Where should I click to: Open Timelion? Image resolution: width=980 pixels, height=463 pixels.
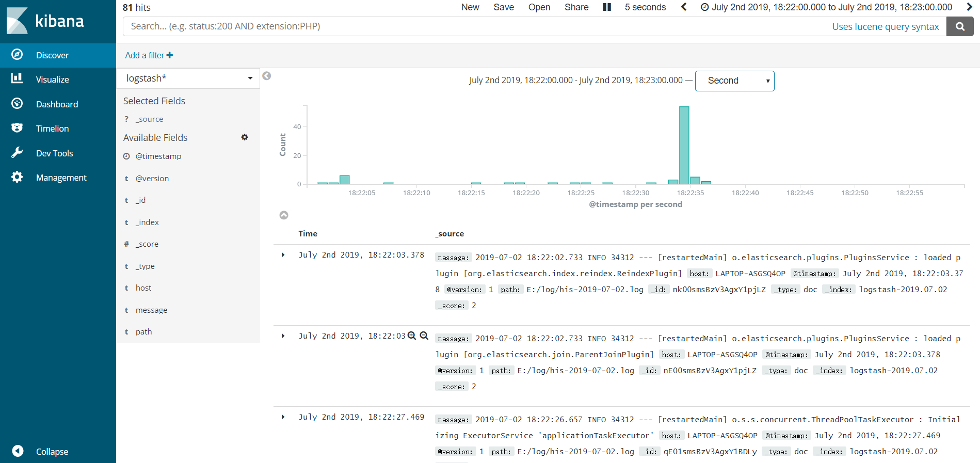[x=58, y=129]
